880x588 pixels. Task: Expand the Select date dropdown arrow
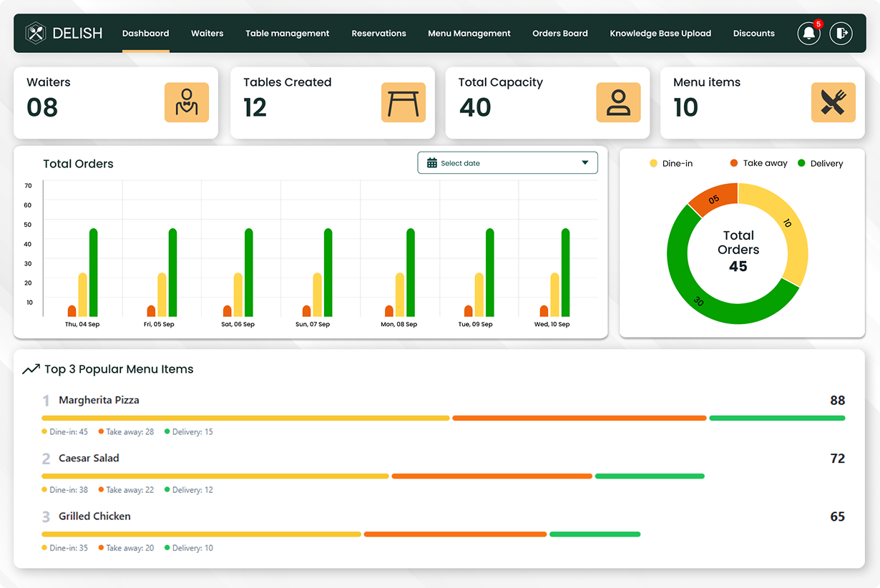tap(585, 163)
